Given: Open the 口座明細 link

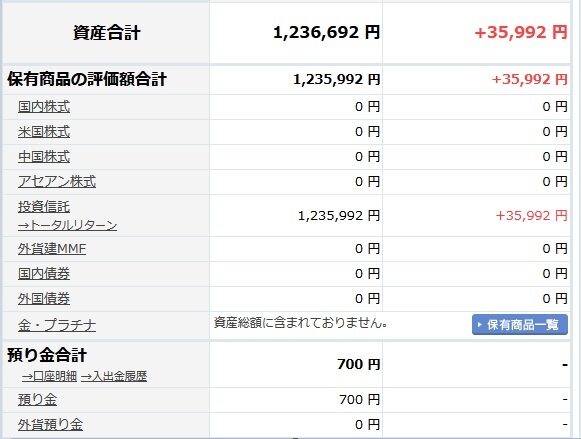Looking at the screenshot, I should (49, 376).
